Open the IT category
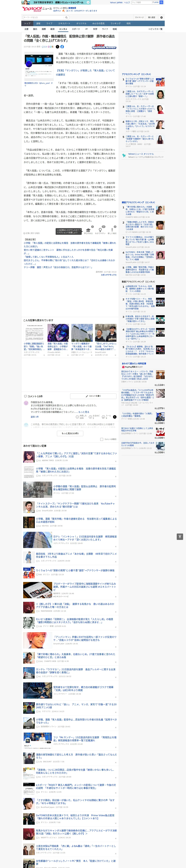 pos(86,29)
